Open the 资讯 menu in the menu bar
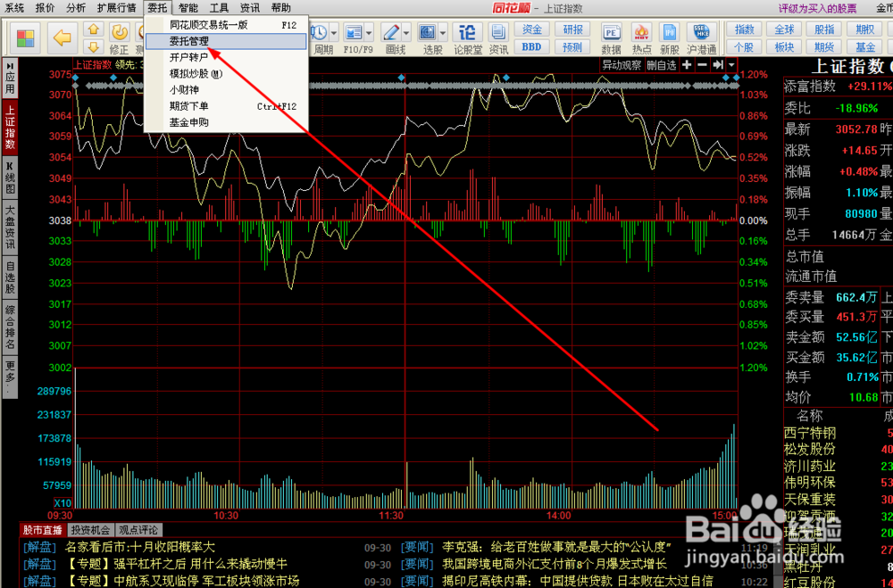 [x=249, y=8]
